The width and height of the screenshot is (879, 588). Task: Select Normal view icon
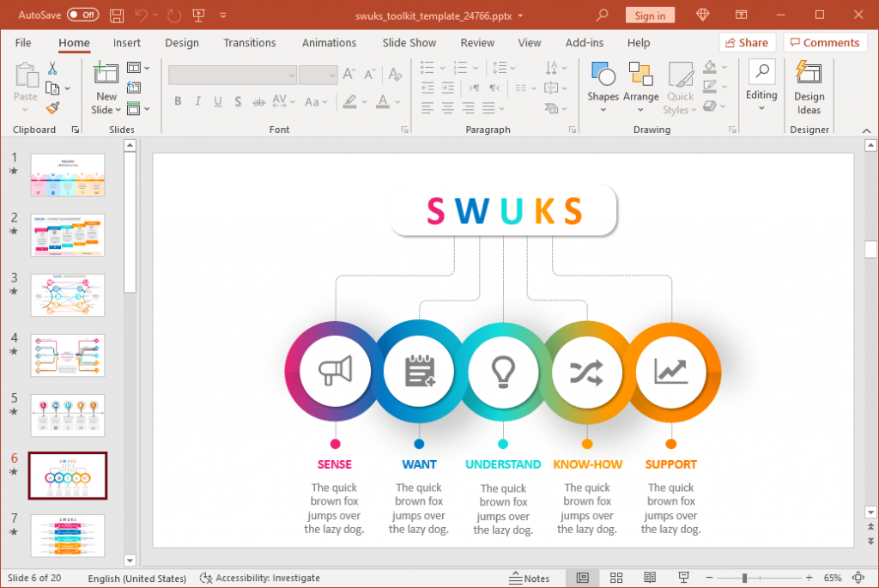click(x=583, y=578)
